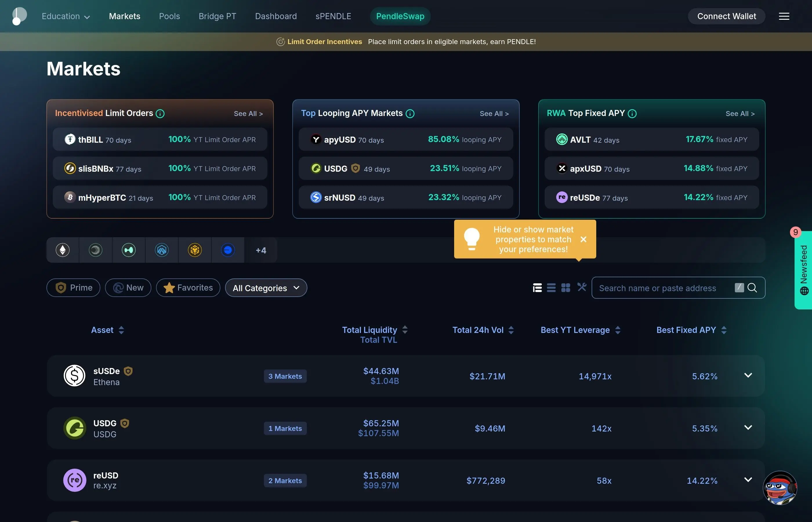Toggle the Favorites filter

[x=188, y=288]
